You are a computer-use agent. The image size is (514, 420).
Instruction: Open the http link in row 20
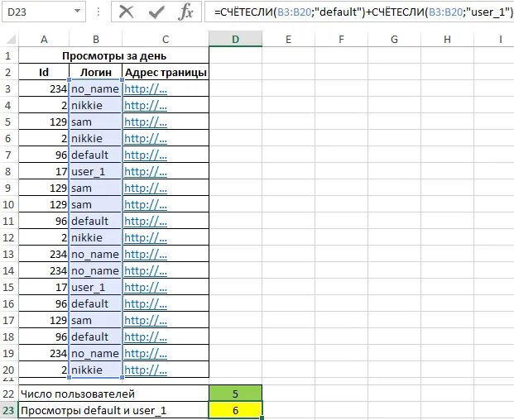146,370
